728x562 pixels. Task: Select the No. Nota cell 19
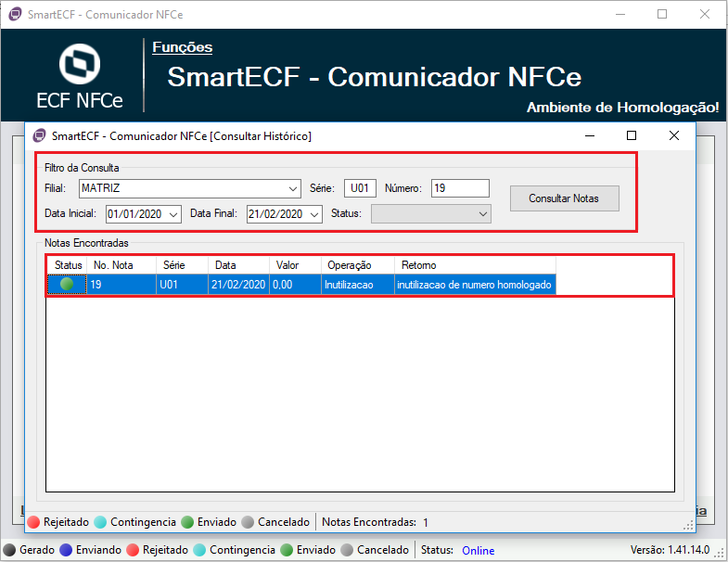pyautogui.click(x=121, y=285)
